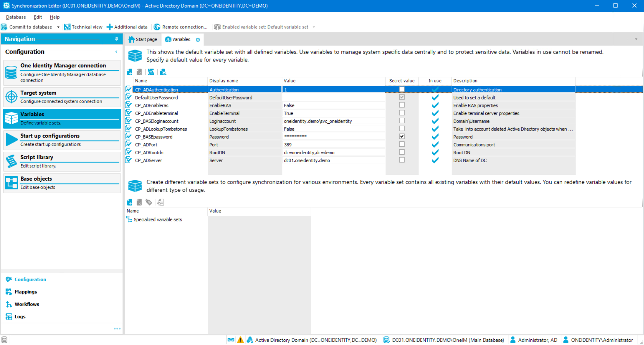Open the Edit menu
The height and width of the screenshot is (345, 644).
coord(38,17)
